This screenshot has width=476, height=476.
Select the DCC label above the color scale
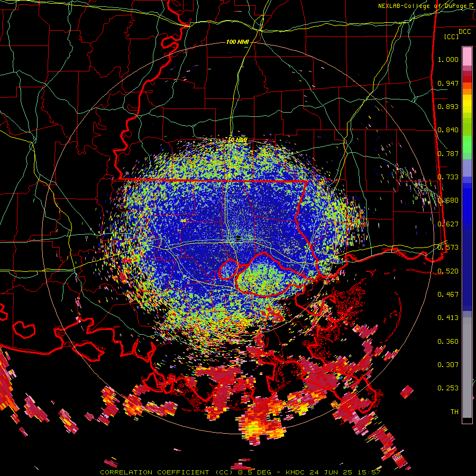(x=465, y=32)
